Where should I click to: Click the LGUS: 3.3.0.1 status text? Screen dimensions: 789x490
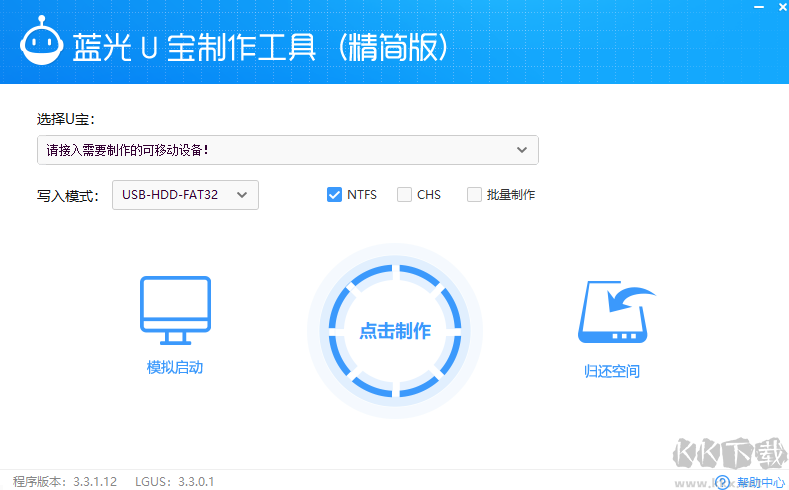[175, 481]
